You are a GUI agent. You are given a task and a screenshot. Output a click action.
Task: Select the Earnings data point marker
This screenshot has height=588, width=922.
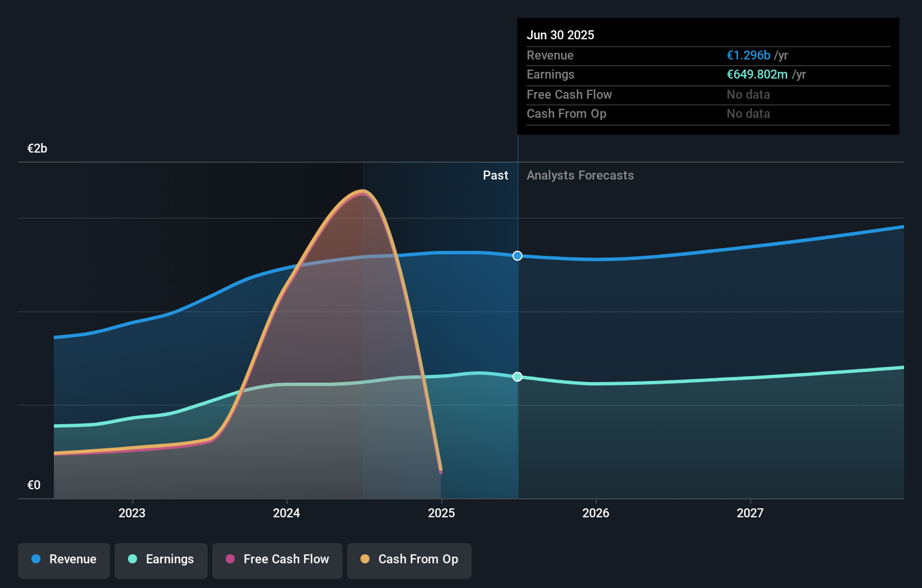(x=518, y=376)
